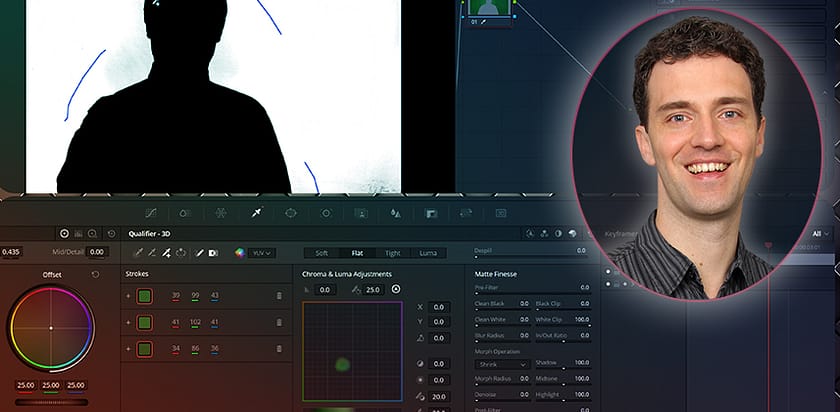Click the 0.435 value field

11,252
